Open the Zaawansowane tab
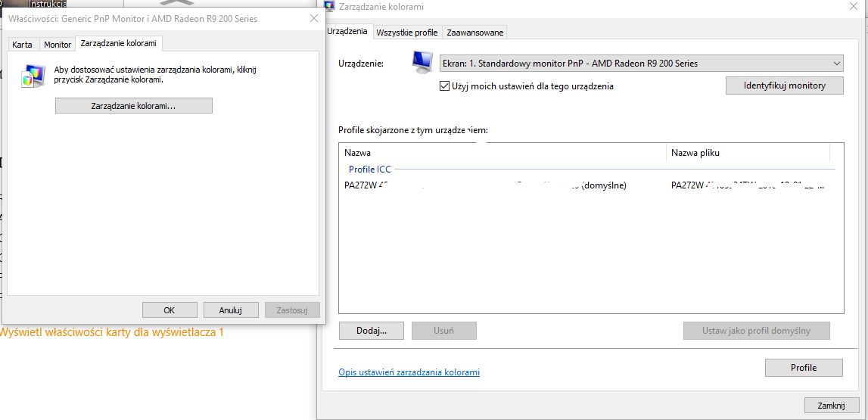The width and height of the screenshot is (868, 420). point(474,33)
